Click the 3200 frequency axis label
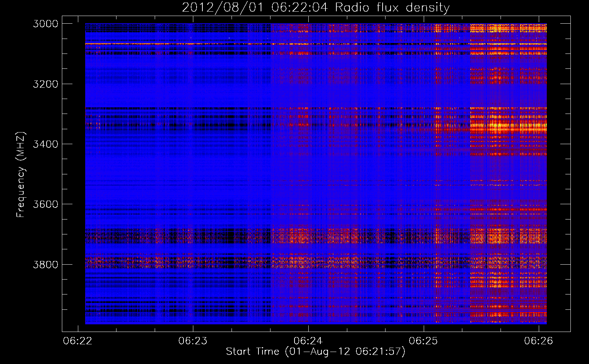This screenshot has width=589, height=364. coord(46,84)
